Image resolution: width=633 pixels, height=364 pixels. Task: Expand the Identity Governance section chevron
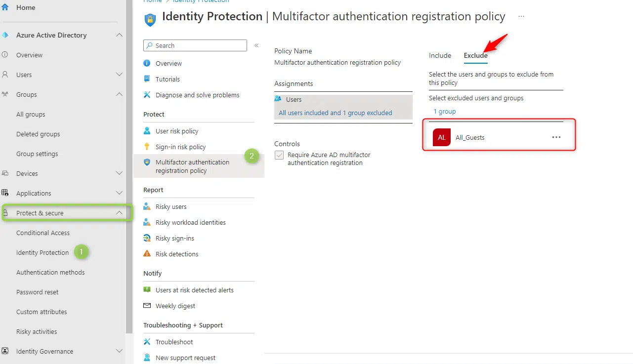click(x=119, y=351)
